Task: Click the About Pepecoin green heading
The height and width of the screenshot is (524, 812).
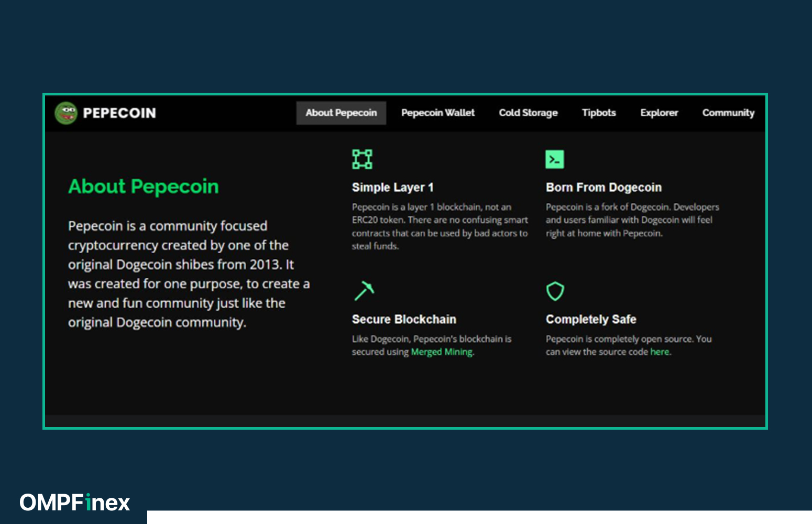Action: pyautogui.click(x=144, y=187)
